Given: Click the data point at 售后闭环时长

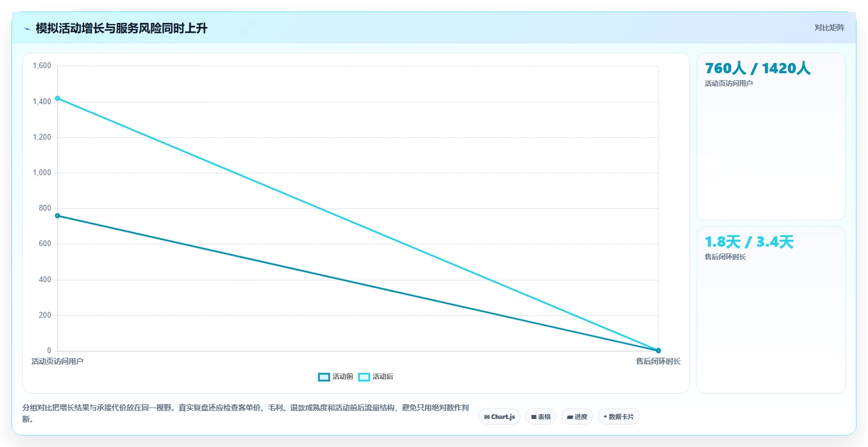Looking at the screenshot, I should coord(658,350).
